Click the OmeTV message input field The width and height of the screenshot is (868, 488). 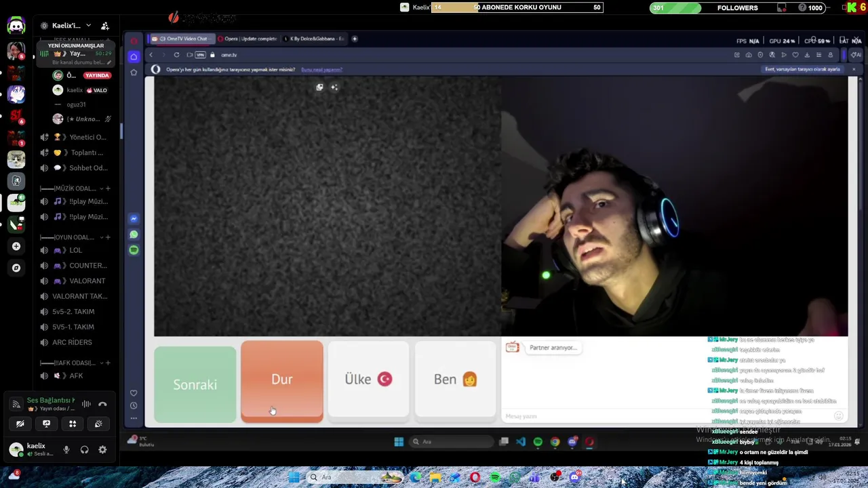point(668,416)
